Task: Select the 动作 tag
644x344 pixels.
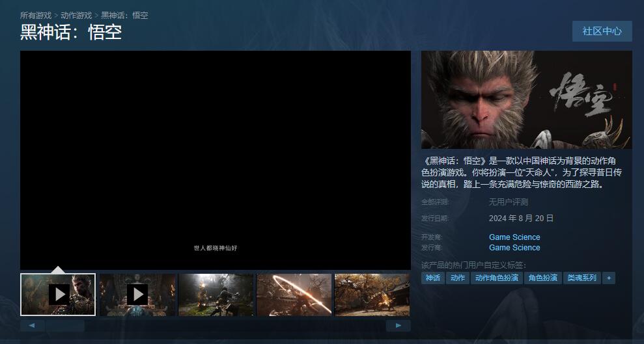Action: pos(458,278)
